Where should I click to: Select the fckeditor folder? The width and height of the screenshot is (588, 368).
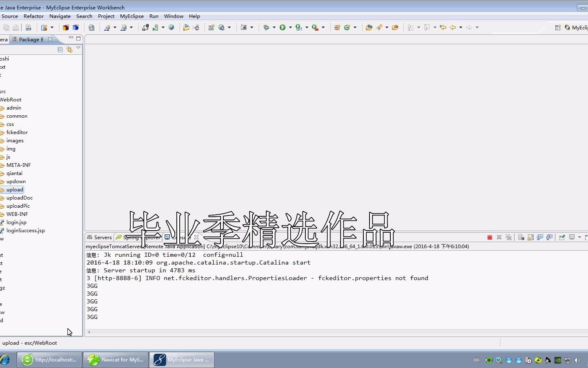pos(17,132)
